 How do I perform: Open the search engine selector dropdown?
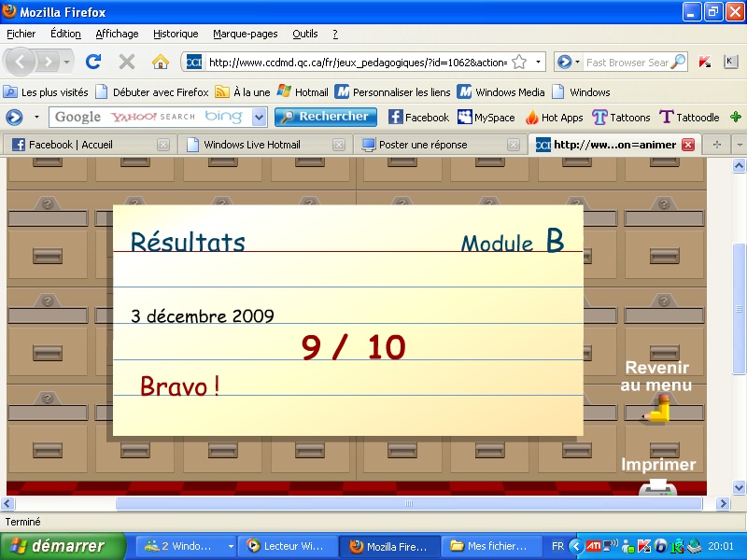tap(567, 62)
